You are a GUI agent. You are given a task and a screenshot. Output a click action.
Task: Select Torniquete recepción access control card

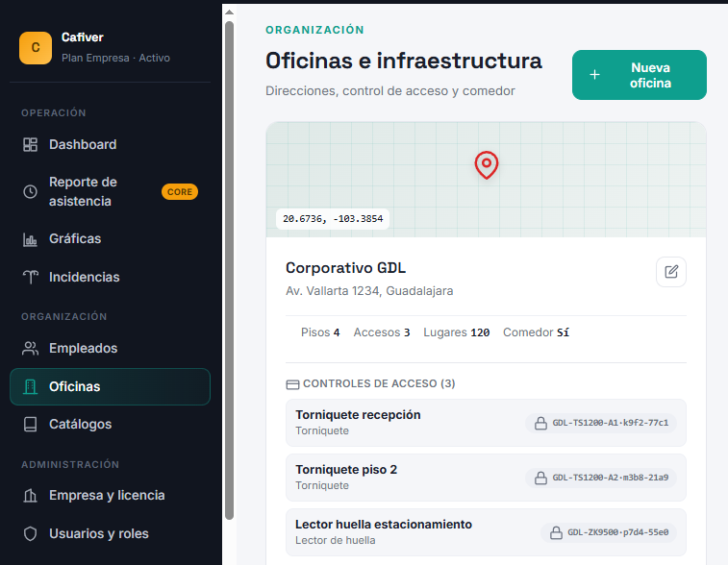pos(486,423)
